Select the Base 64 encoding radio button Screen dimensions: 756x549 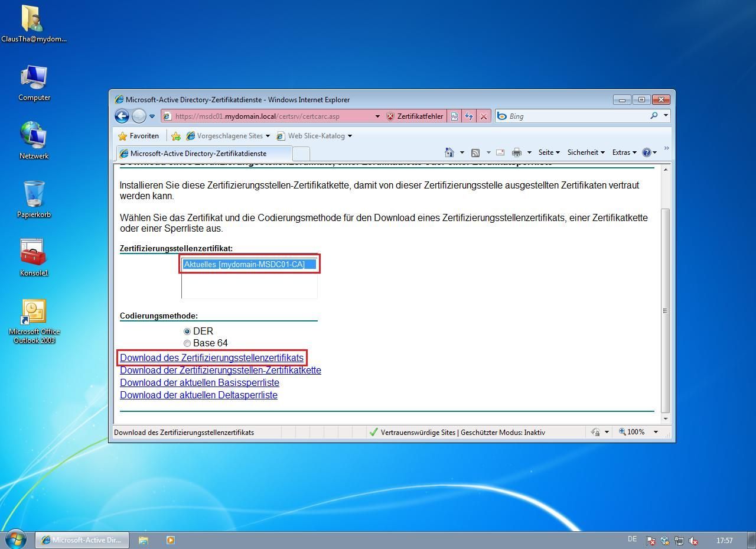pyautogui.click(x=187, y=343)
